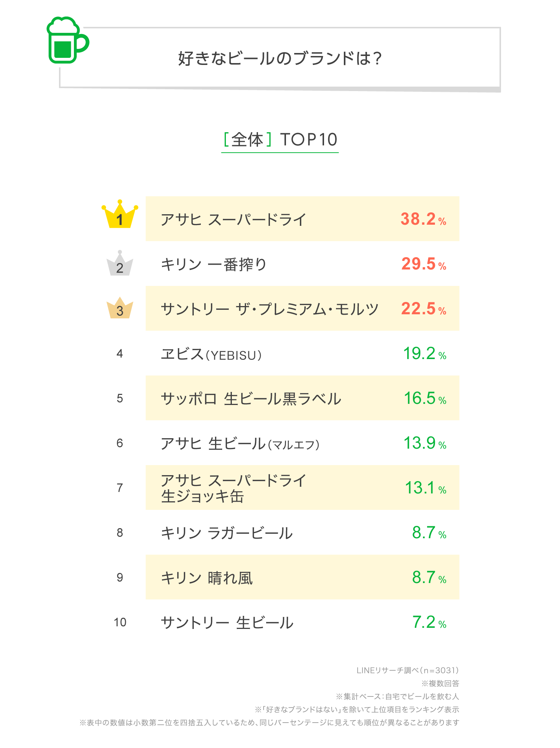Viewport: 560px width, 748px height.
Task: Click the silver number 2 crown
Action: pos(120,265)
